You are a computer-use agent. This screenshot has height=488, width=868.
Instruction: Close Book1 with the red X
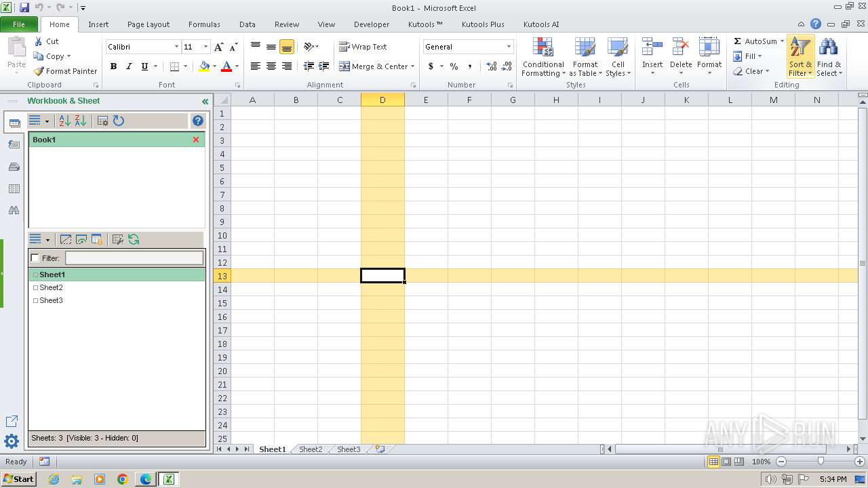click(196, 140)
